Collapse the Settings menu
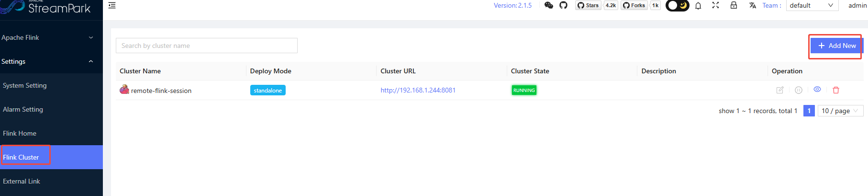 pyautogui.click(x=51, y=61)
